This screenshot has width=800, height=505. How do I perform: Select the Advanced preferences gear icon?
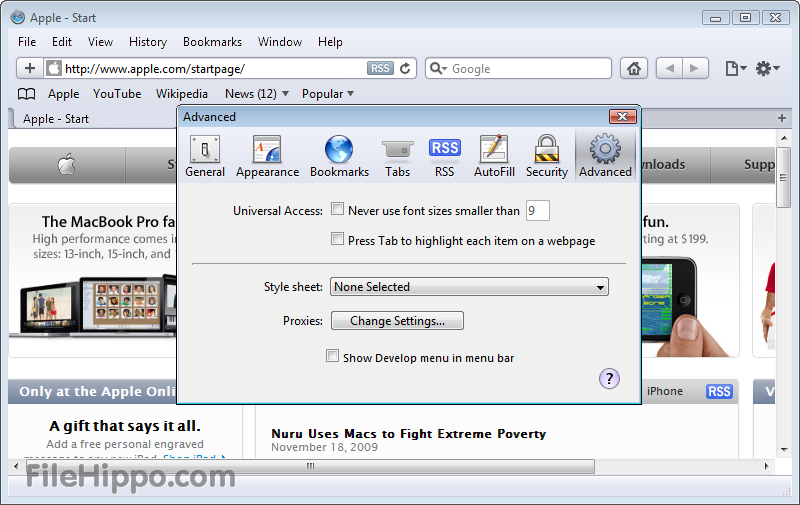[605, 149]
